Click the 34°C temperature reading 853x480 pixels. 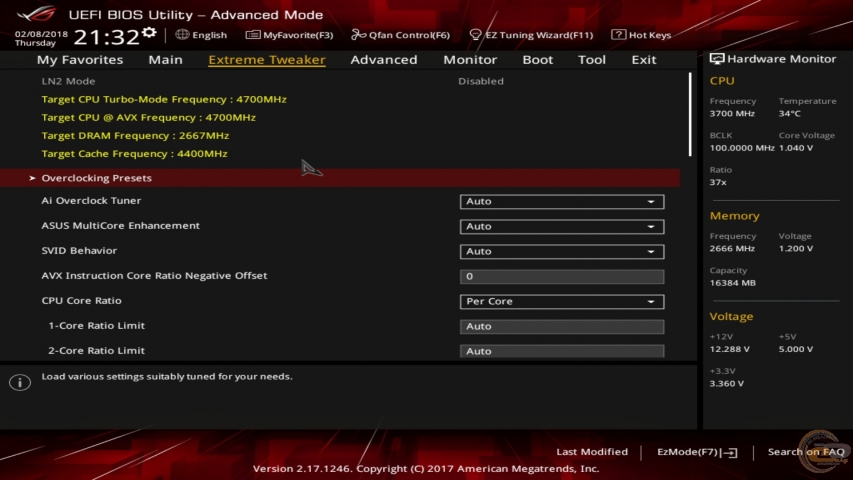click(x=789, y=114)
